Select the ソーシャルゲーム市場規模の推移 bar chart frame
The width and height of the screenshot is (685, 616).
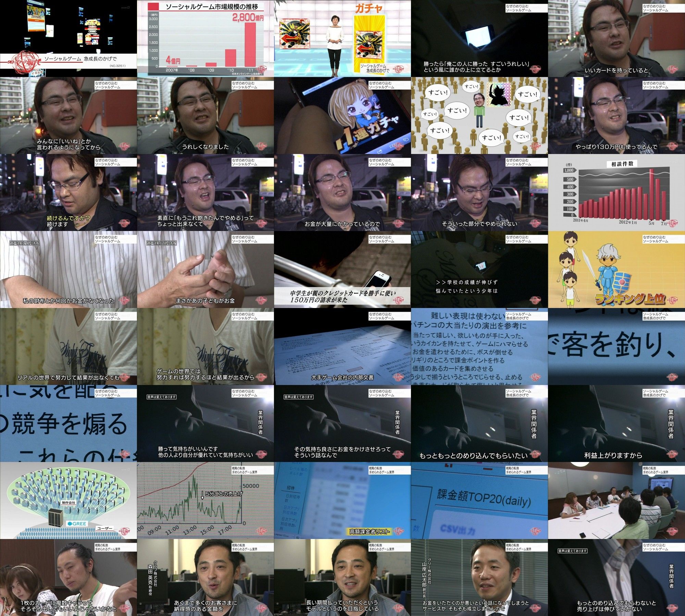206,38
